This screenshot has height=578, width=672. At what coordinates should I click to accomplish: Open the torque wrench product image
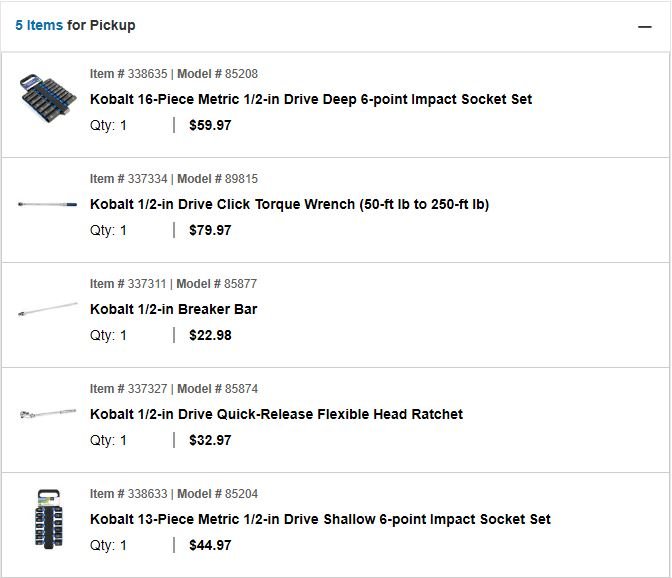pos(48,204)
